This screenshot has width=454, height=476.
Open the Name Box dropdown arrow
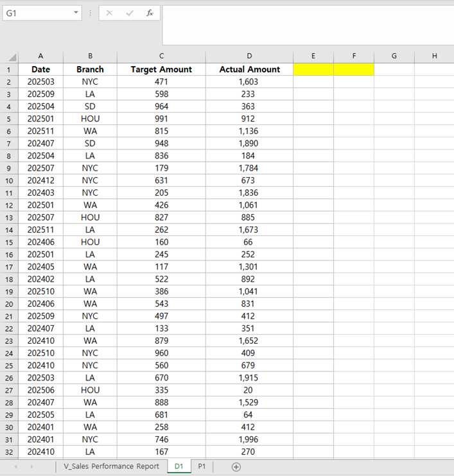[x=76, y=13]
